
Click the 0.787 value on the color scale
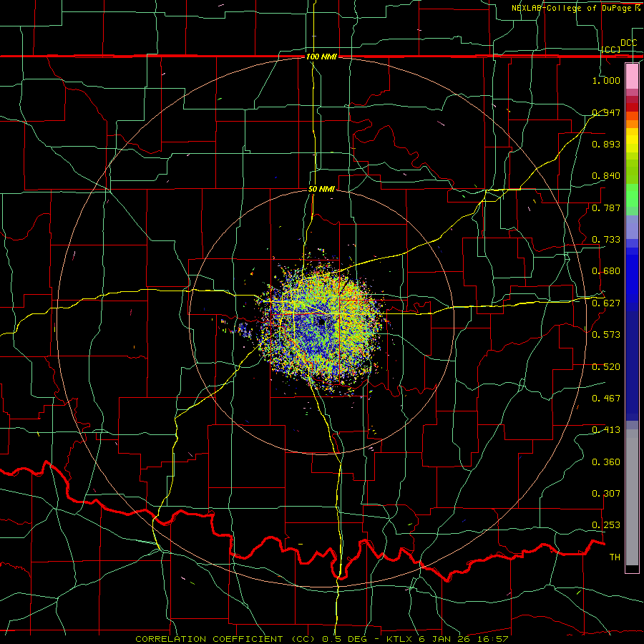pos(606,208)
